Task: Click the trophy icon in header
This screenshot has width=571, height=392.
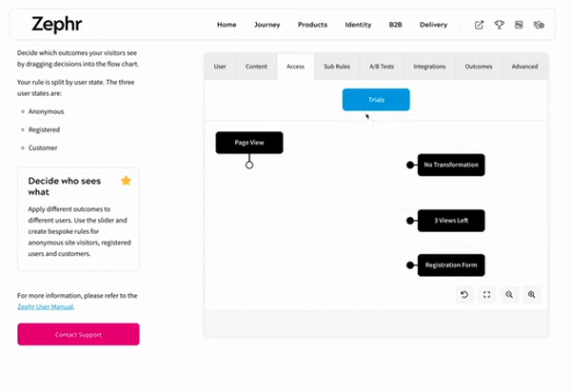Action: 499,25
